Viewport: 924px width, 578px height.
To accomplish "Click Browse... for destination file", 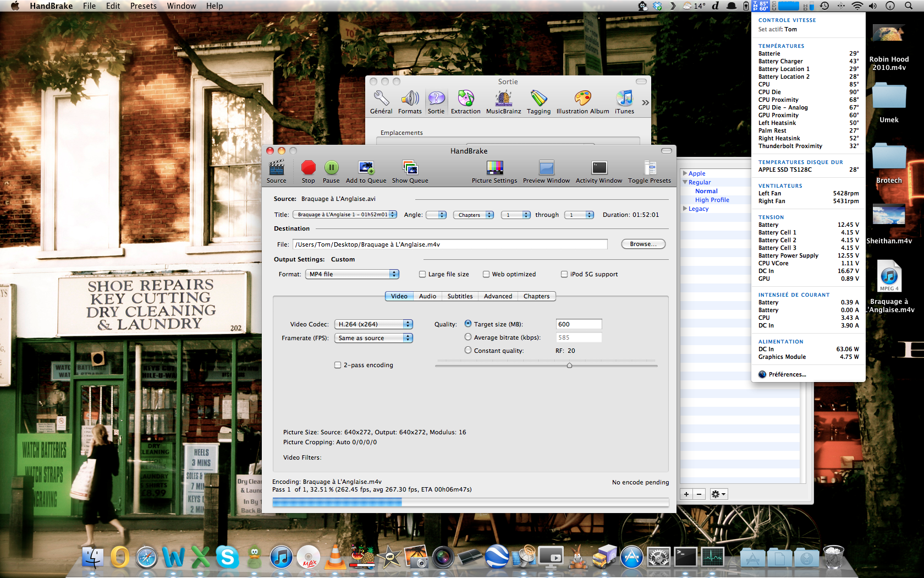I will (643, 244).
